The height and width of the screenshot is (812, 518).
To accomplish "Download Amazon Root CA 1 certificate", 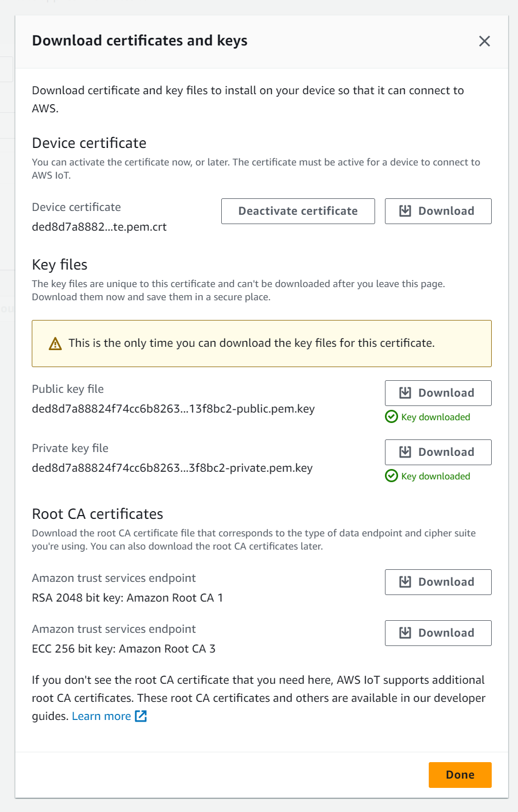I will point(438,582).
